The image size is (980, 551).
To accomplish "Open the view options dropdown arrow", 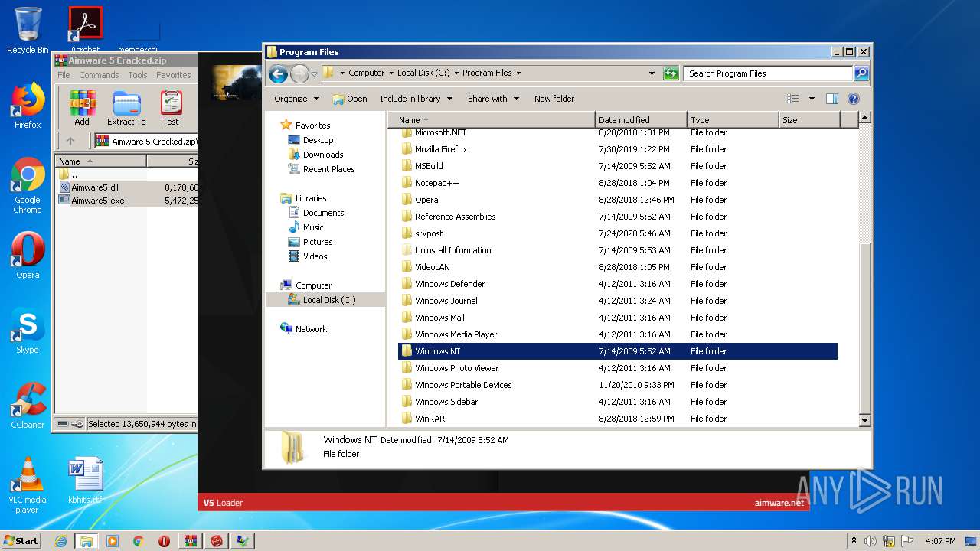I will pos(812,99).
